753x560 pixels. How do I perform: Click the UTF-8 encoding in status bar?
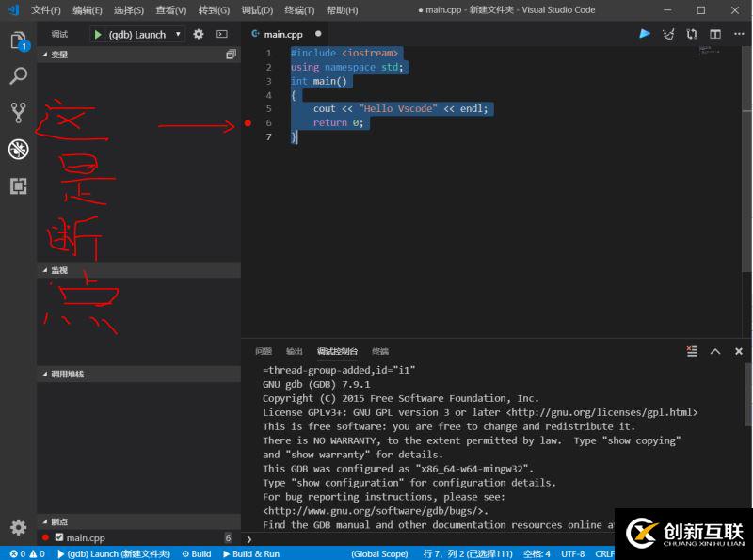point(573,554)
